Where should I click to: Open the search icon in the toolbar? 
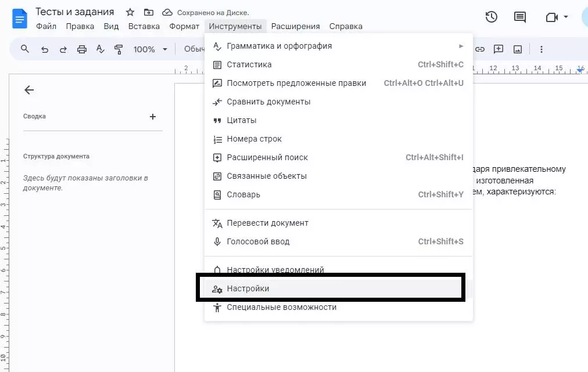(x=24, y=49)
